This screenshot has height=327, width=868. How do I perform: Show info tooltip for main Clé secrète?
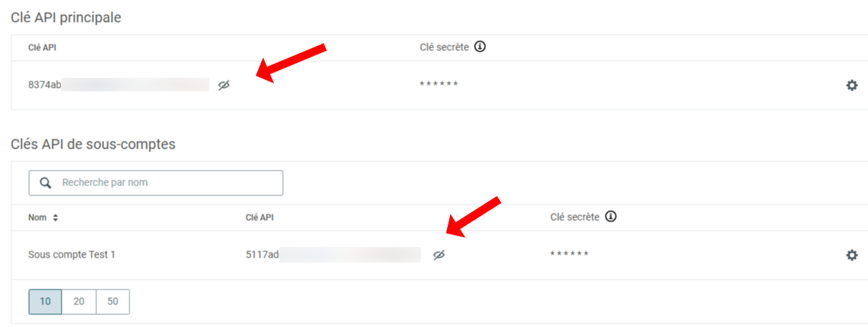(480, 47)
